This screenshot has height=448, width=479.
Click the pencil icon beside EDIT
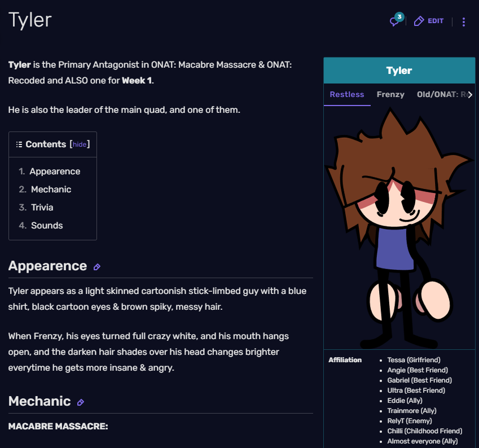pyautogui.click(x=419, y=21)
